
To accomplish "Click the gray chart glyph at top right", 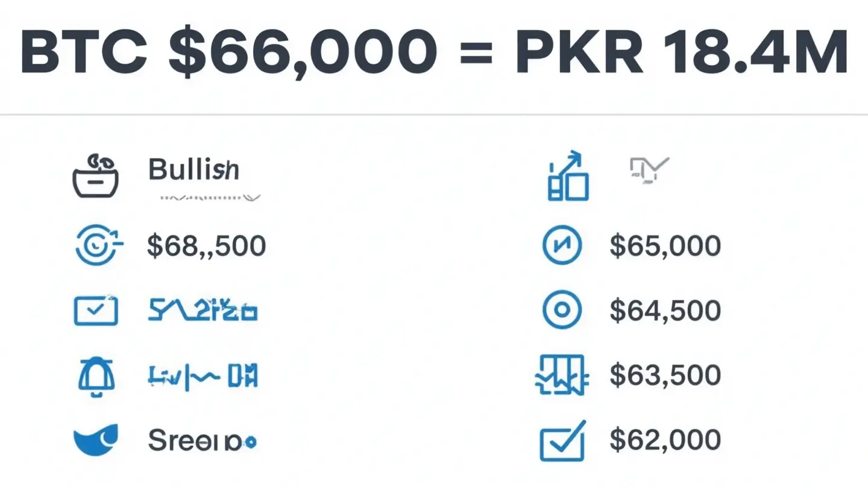I will tap(649, 169).
